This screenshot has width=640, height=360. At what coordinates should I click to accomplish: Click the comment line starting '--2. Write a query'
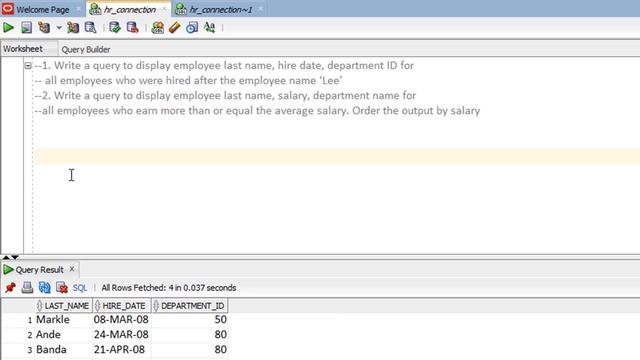[225, 96]
